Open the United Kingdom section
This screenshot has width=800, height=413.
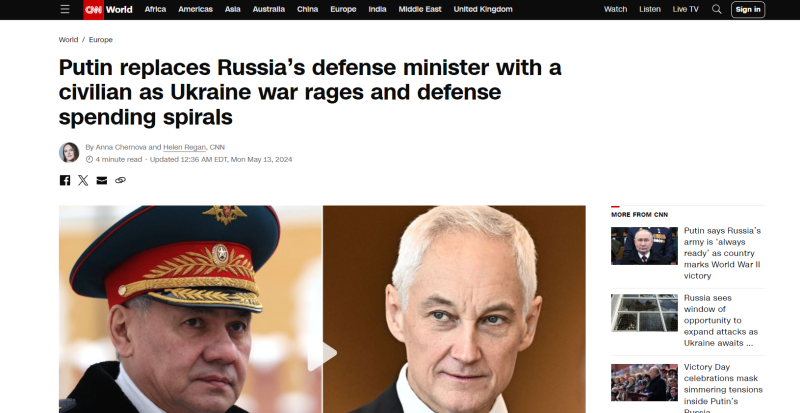pos(483,9)
